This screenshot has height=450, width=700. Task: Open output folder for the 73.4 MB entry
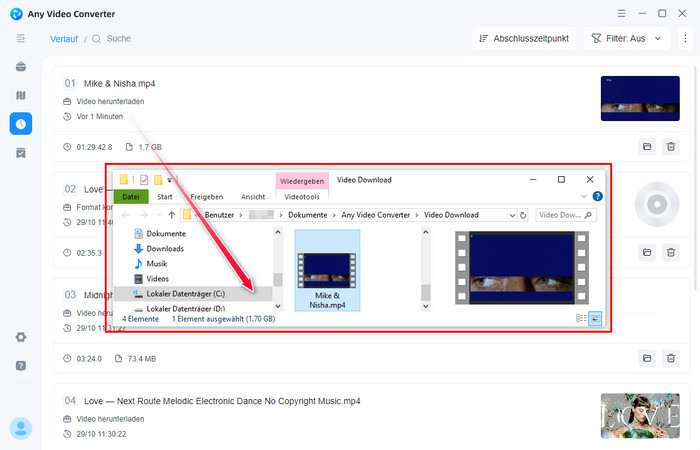pyautogui.click(x=647, y=358)
